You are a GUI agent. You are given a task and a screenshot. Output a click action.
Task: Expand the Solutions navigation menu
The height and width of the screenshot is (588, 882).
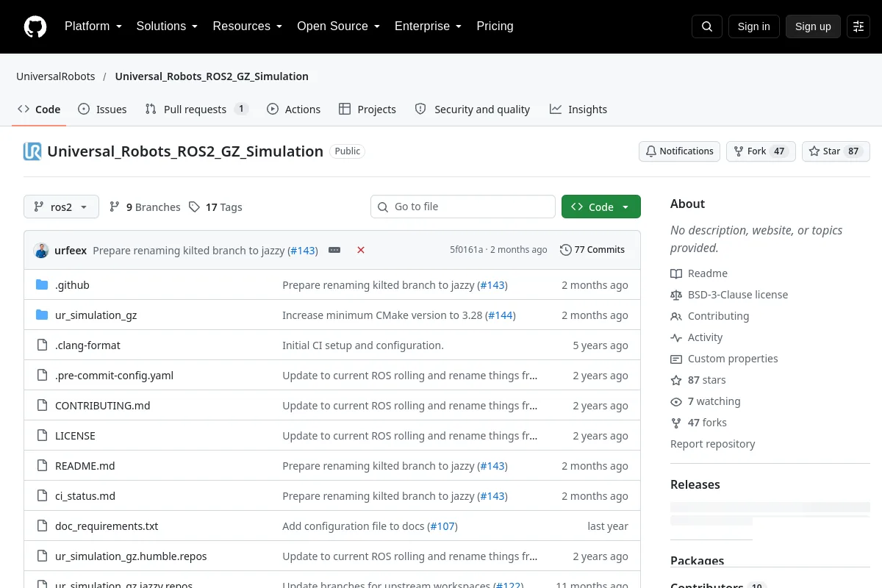pyautogui.click(x=167, y=26)
